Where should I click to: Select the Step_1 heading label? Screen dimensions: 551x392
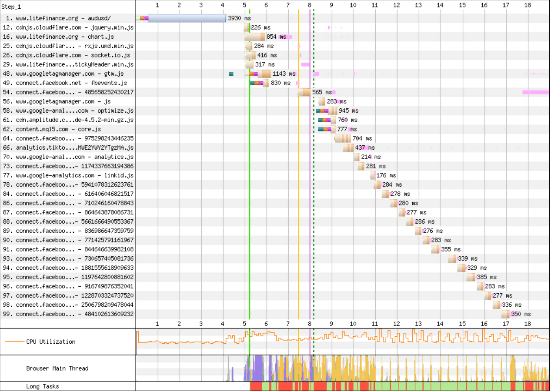point(11,7)
